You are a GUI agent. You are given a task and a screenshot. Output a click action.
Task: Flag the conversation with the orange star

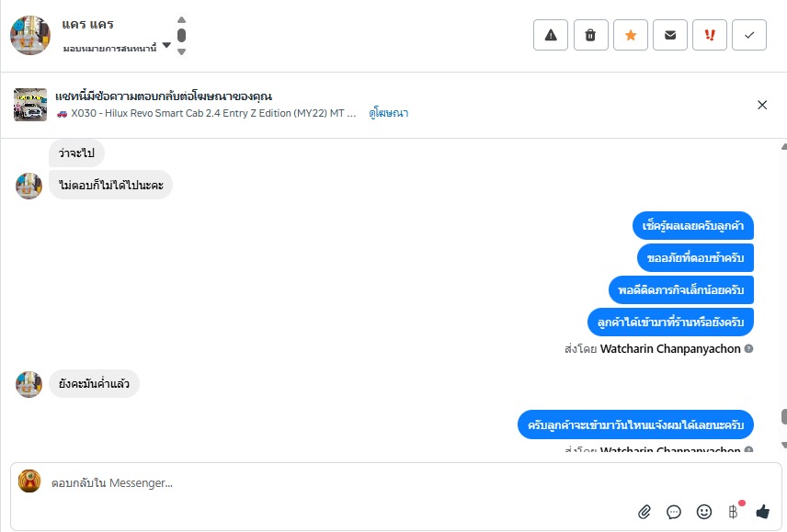tap(631, 35)
